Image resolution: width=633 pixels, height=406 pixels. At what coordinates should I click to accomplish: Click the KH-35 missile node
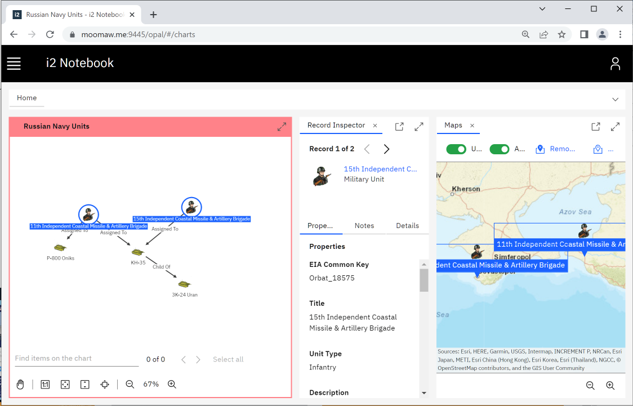[138, 252]
